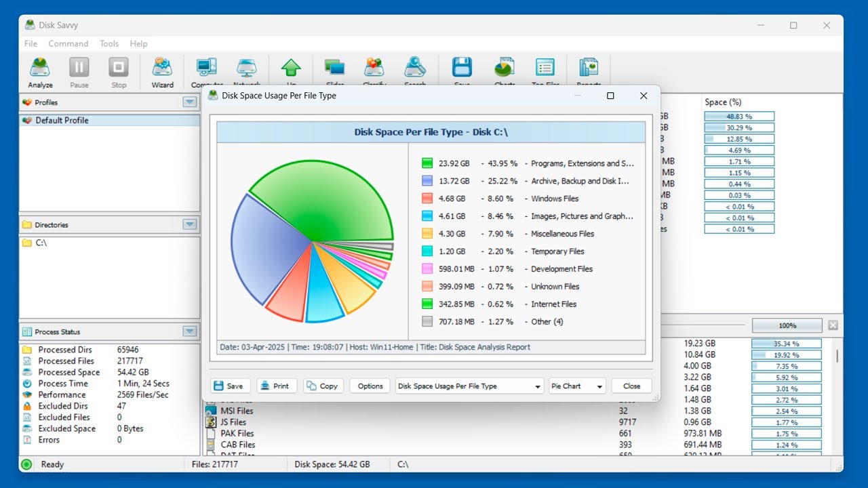Viewport: 868px width, 488px height.
Task: Click the Profiles panel header icon
Action: (x=27, y=102)
